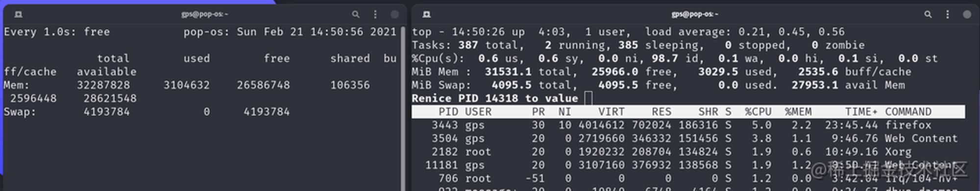This screenshot has width=980, height=191.
Task: Select PID 3504 Web Content row
Action: click(x=688, y=139)
